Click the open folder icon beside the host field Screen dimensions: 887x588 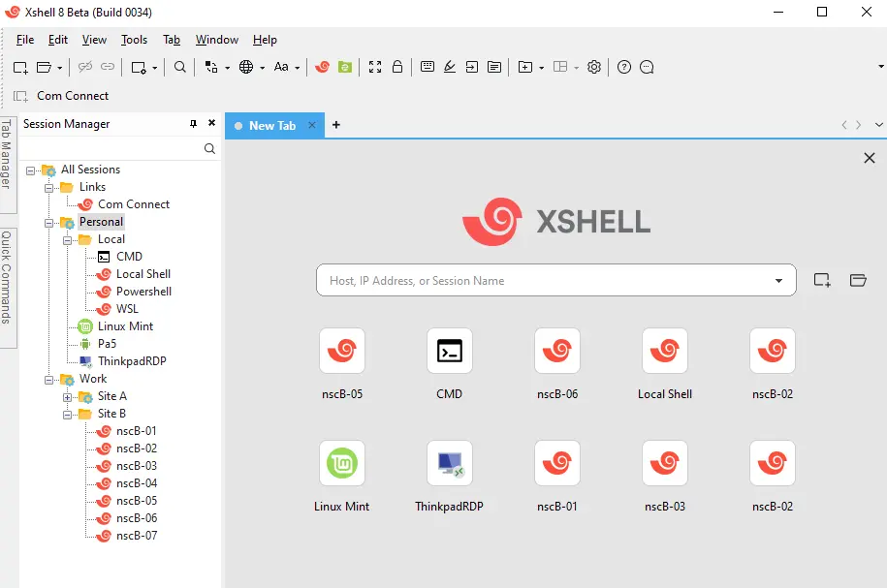tap(857, 281)
